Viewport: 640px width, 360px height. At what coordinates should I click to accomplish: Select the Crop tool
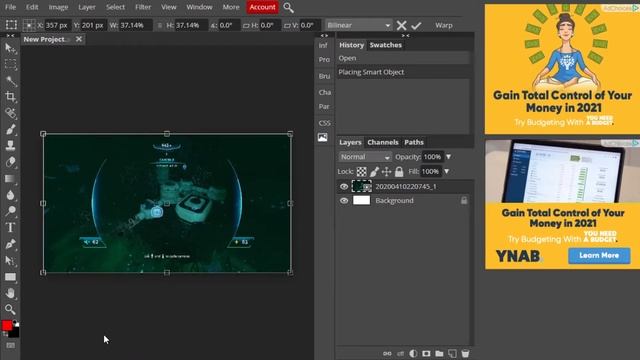click(10, 97)
